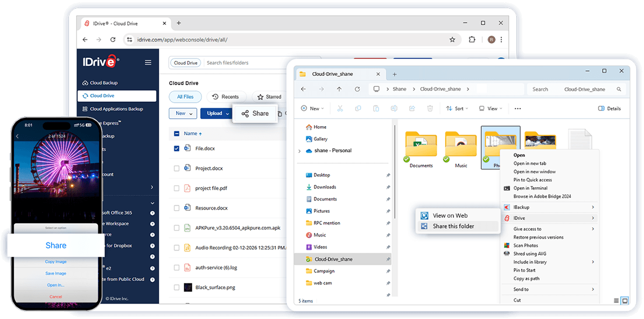Click the This PC monitor icon in breadcrumb
Screen dimensions: 644x319
coord(376,89)
